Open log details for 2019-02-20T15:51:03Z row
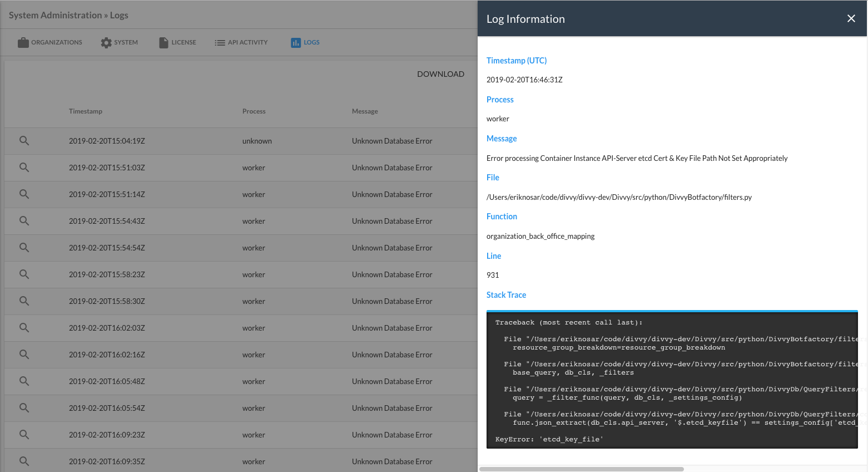 click(x=24, y=168)
